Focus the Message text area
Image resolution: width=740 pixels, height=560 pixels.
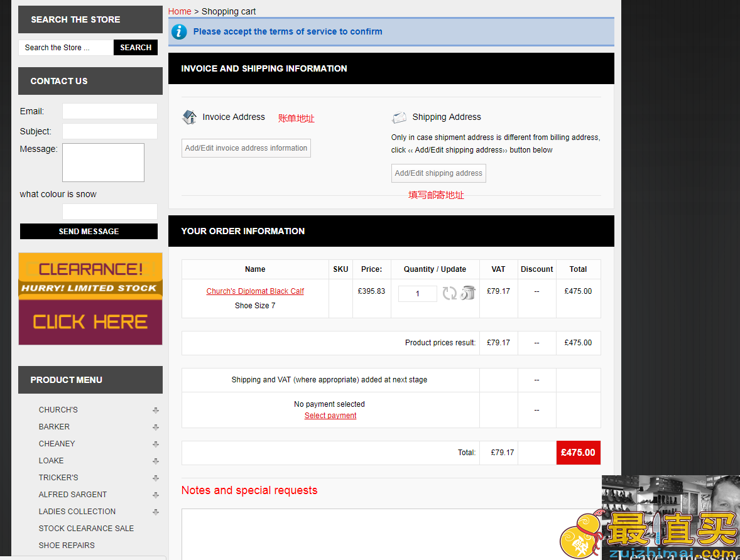pyautogui.click(x=104, y=163)
